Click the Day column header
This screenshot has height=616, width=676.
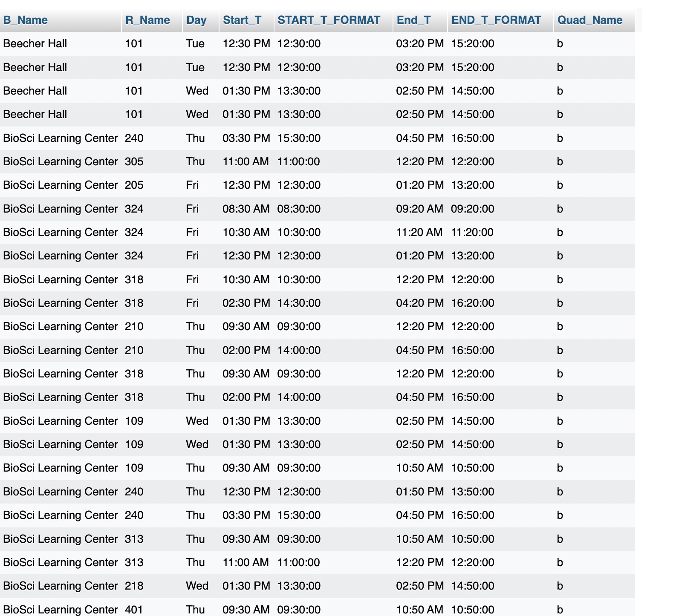coord(196,20)
